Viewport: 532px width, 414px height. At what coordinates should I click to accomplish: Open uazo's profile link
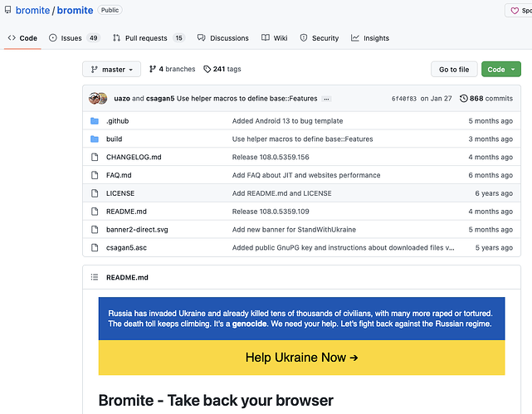tap(122, 99)
